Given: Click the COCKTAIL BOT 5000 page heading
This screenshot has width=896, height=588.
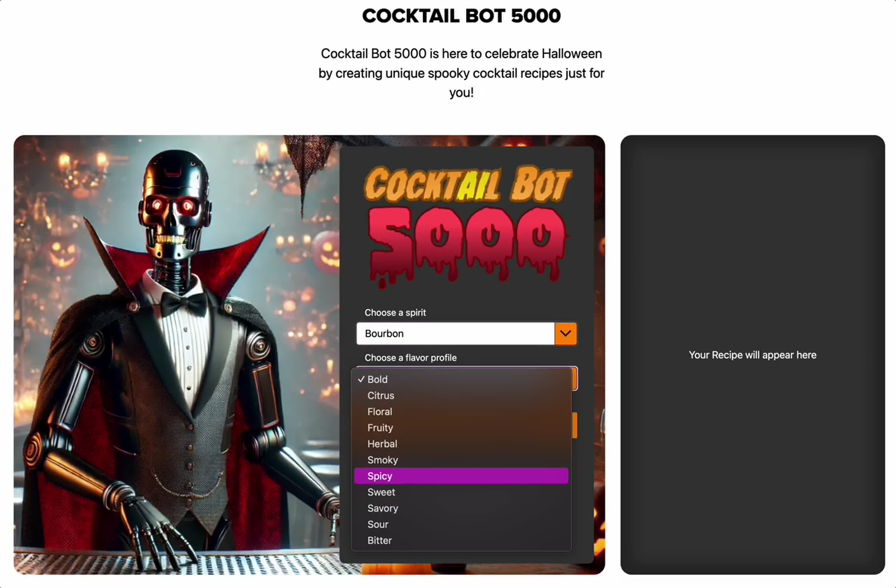Looking at the screenshot, I should point(461,16).
